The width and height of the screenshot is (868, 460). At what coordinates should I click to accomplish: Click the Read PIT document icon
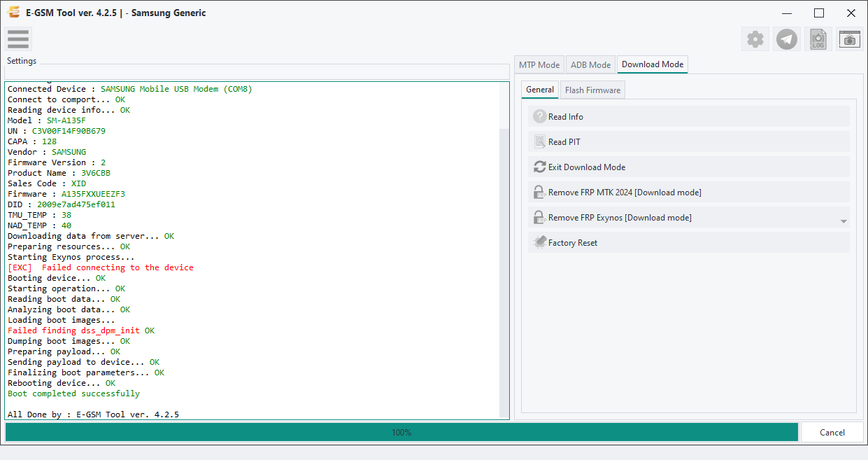click(539, 142)
